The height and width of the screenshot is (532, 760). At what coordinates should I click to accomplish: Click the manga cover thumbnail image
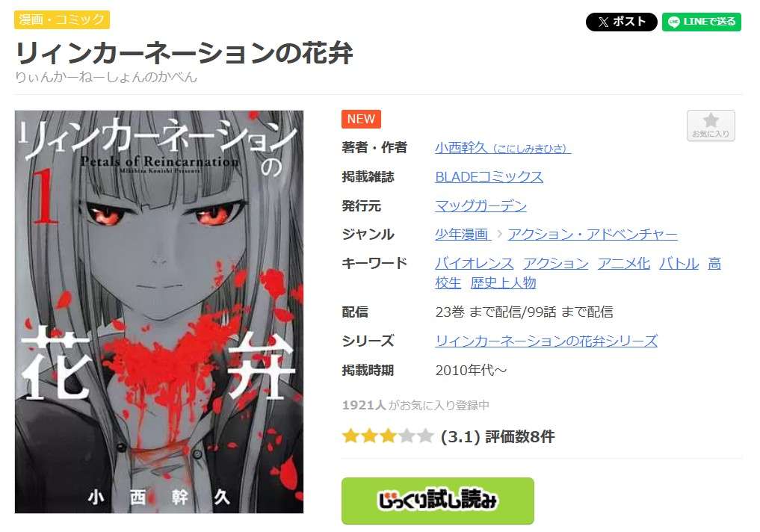coord(159,312)
